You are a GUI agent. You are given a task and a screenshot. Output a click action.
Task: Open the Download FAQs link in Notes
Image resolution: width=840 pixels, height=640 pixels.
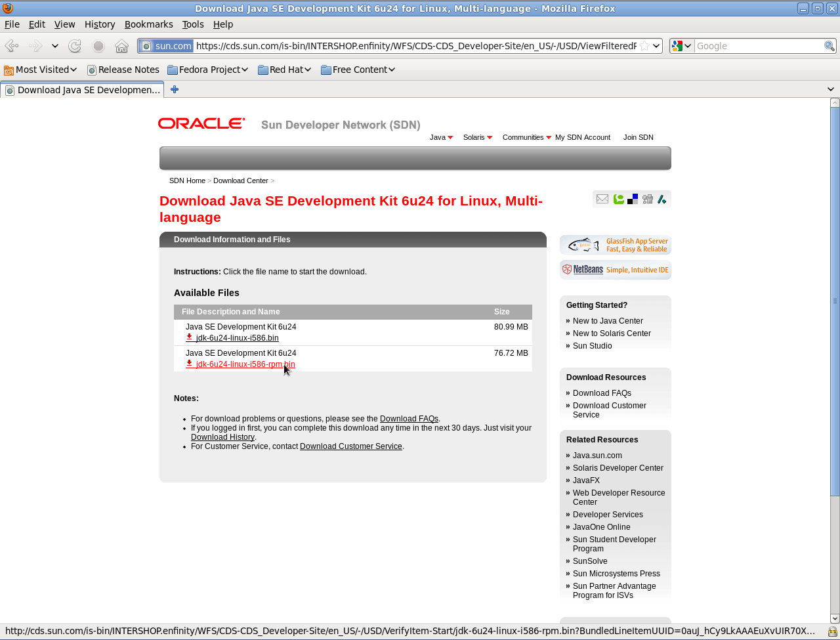[x=409, y=419]
